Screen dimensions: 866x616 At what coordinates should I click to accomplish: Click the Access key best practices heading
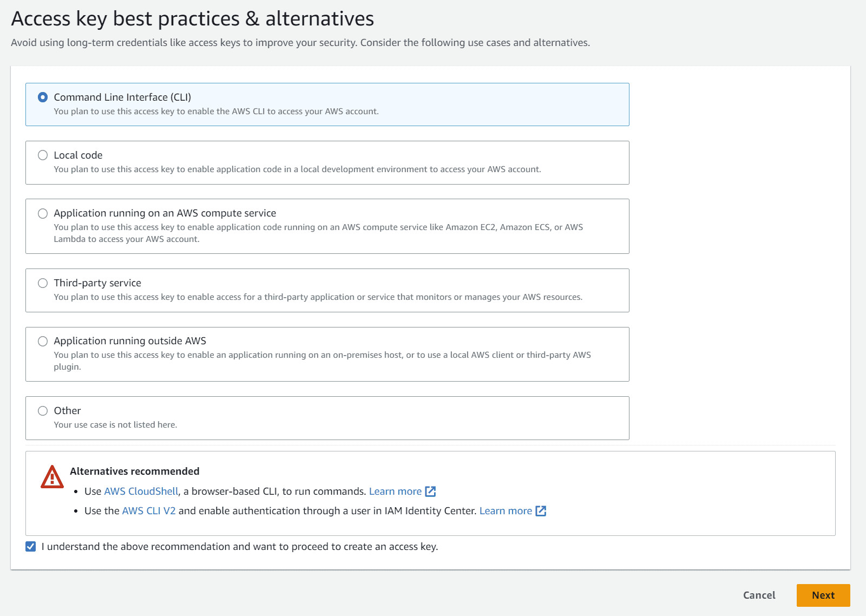(x=193, y=18)
